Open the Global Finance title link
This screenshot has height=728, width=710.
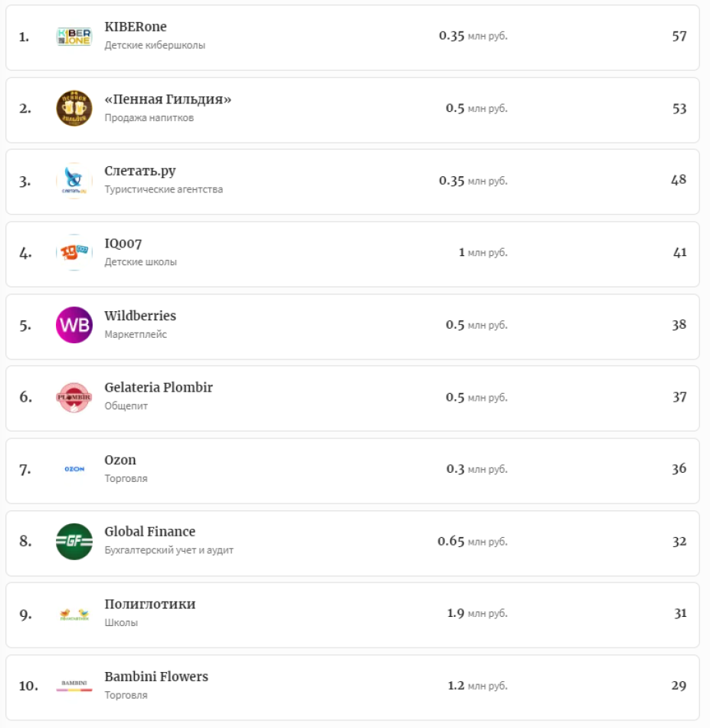click(150, 532)
